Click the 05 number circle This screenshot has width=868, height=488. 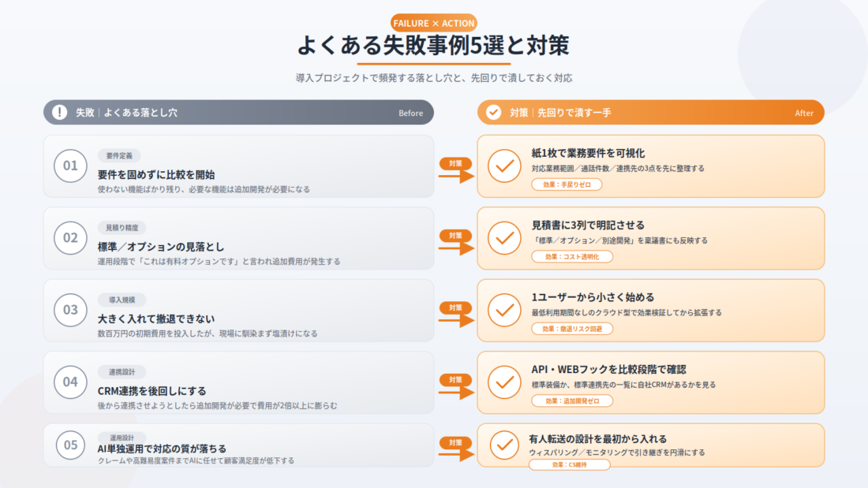pos(70,445)
